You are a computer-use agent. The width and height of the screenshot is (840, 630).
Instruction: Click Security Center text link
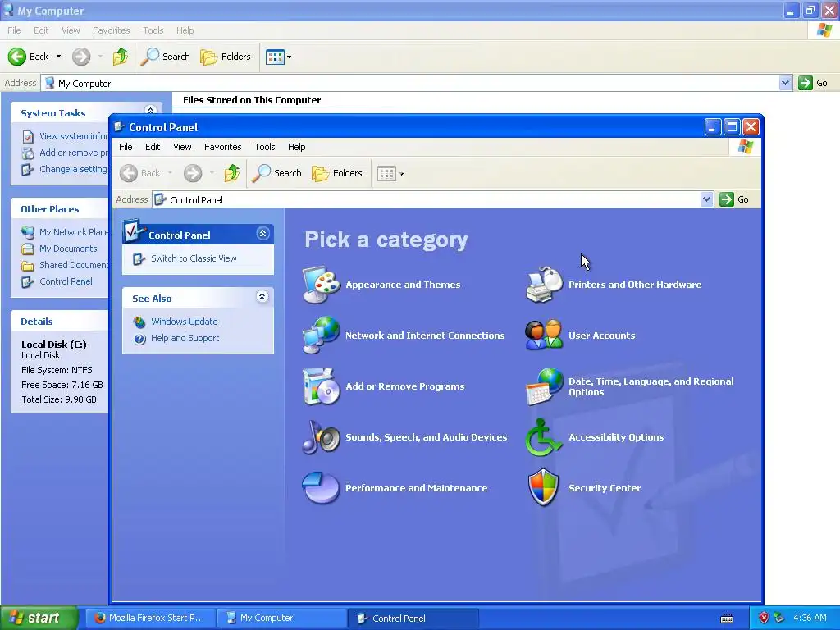coord(605,488)
